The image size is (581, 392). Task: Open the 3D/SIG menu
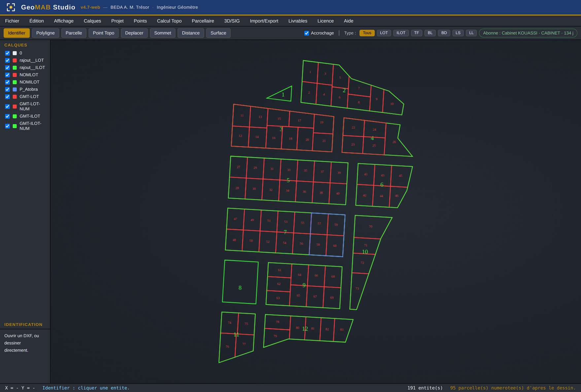pos(232,21)
